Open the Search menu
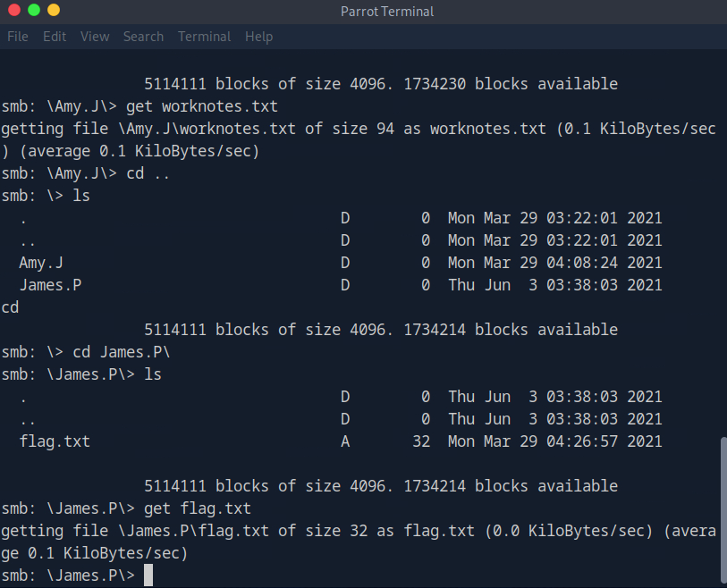 [x=143, y=37]
